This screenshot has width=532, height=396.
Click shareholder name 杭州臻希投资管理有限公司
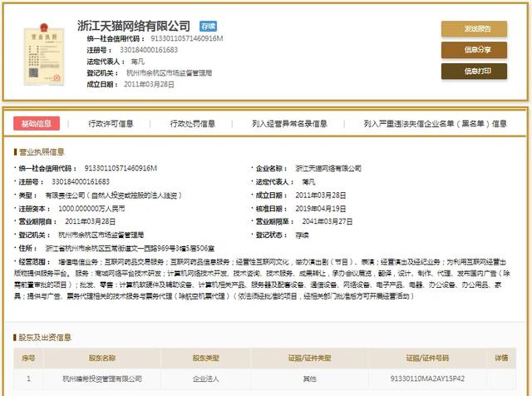tap(102, 379)
